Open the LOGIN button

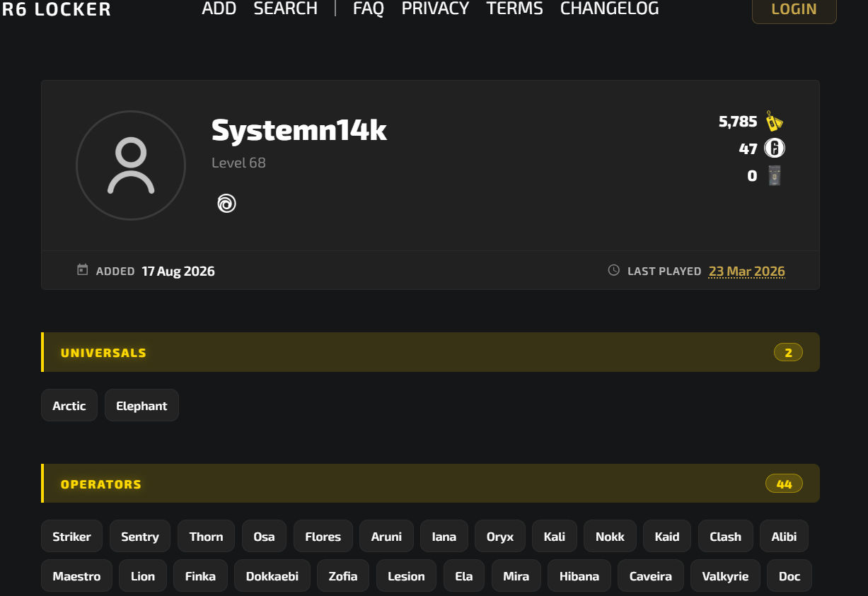coord(794,9)
